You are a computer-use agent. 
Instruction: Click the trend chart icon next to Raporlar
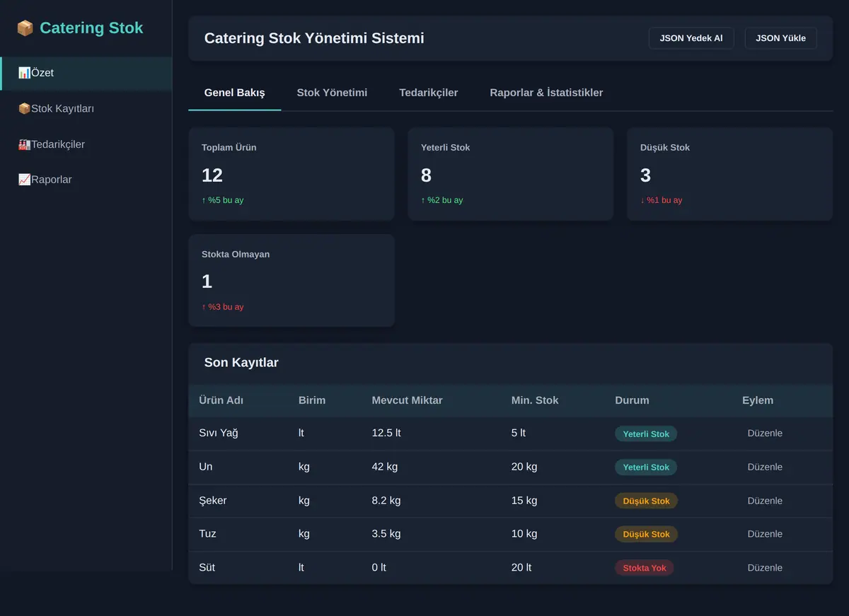point(24,180)
